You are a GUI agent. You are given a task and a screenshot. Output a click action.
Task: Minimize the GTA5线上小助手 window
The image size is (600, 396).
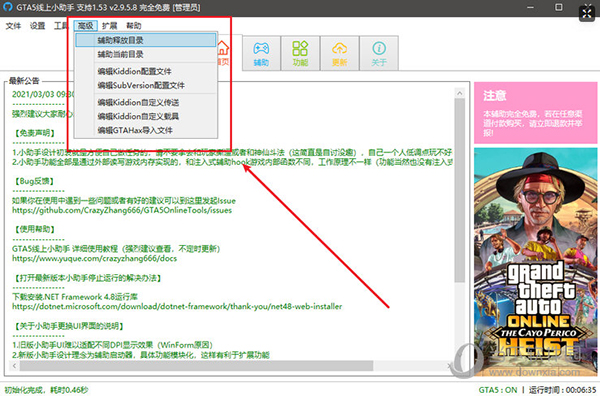click(x=530, y=7)
